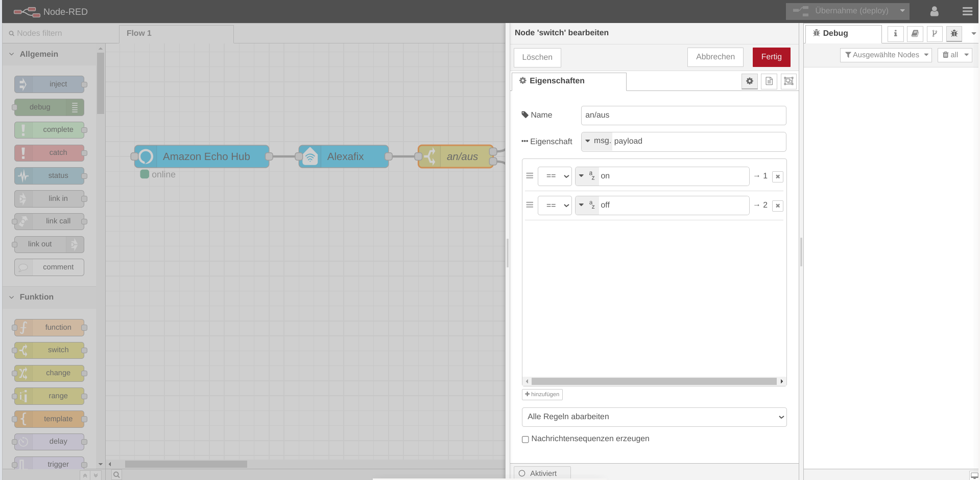Pick the debug node in palette
The image size is (980, 480).
pos(49,107)
